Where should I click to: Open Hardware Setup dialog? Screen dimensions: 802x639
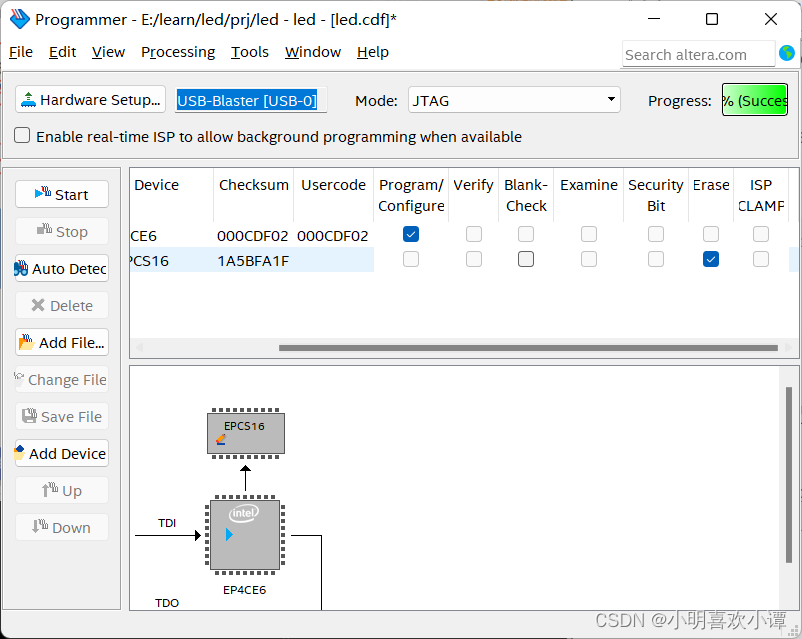(91, 100)
